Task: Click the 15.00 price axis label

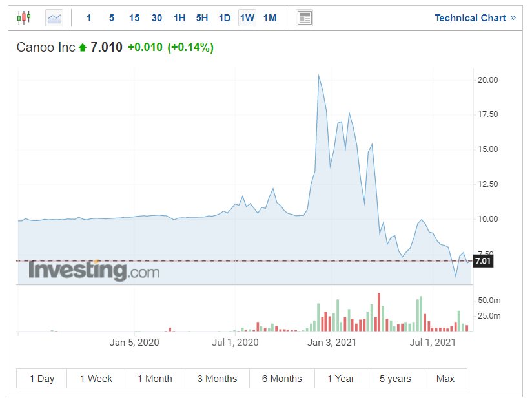Action: (x=487, y=149)
